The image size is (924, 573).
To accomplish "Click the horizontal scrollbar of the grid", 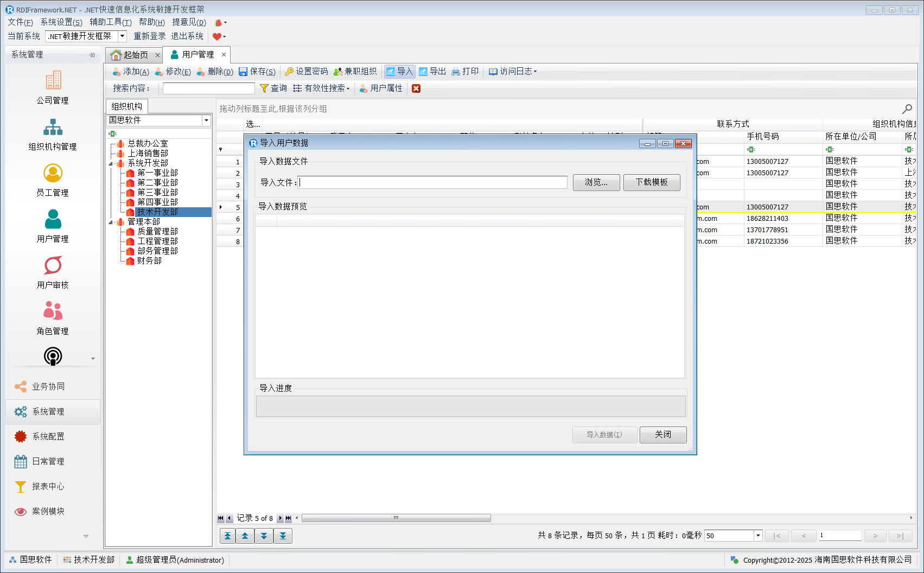I will click(396, 518).
